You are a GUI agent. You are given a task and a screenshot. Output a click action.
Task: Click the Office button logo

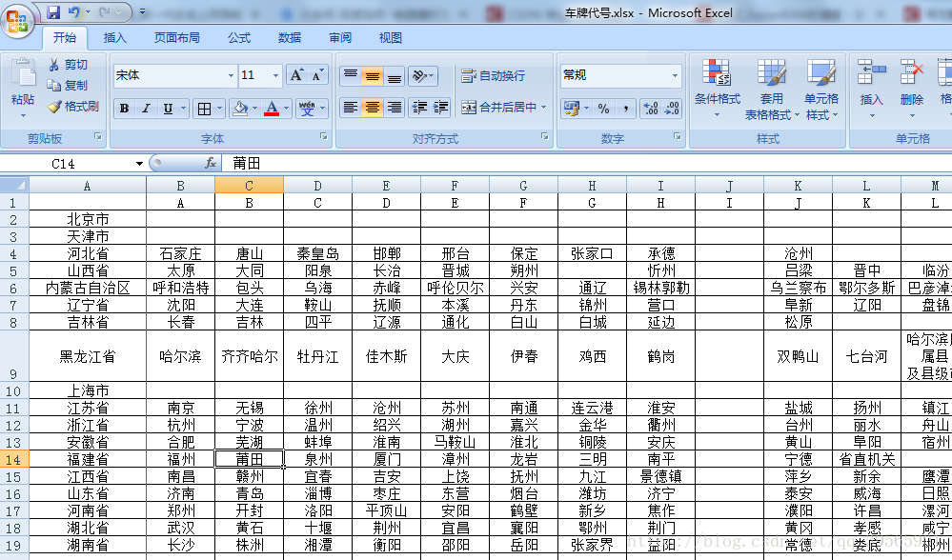[17, 21]
